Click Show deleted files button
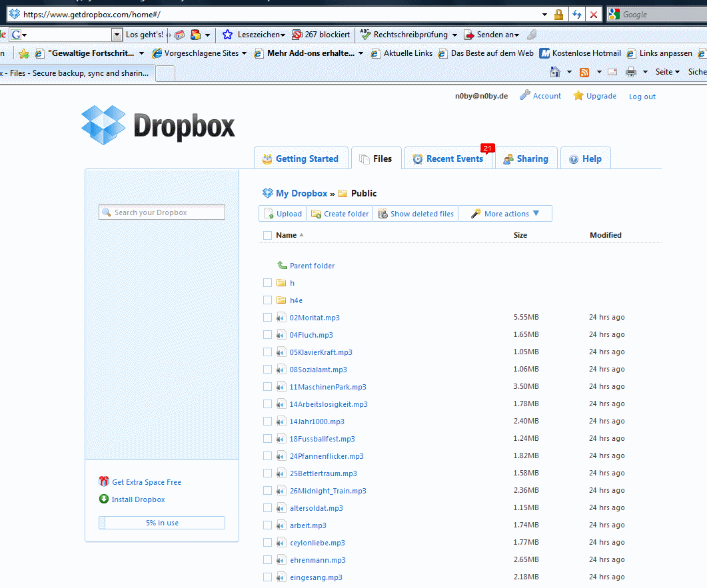 [x=416, y=214]
